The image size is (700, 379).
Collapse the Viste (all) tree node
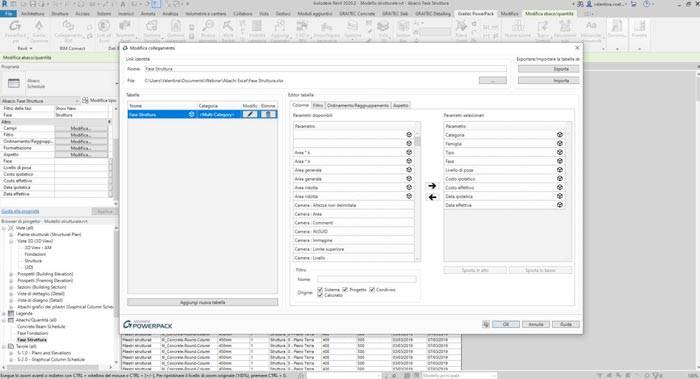click(x=4, y=228)
